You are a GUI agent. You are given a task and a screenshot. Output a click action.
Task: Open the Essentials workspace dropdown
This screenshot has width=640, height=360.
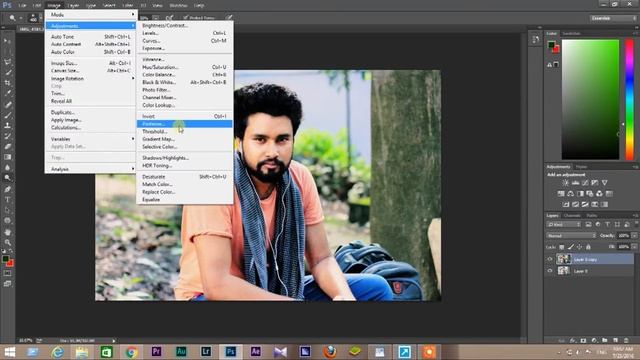coord(613,18)
